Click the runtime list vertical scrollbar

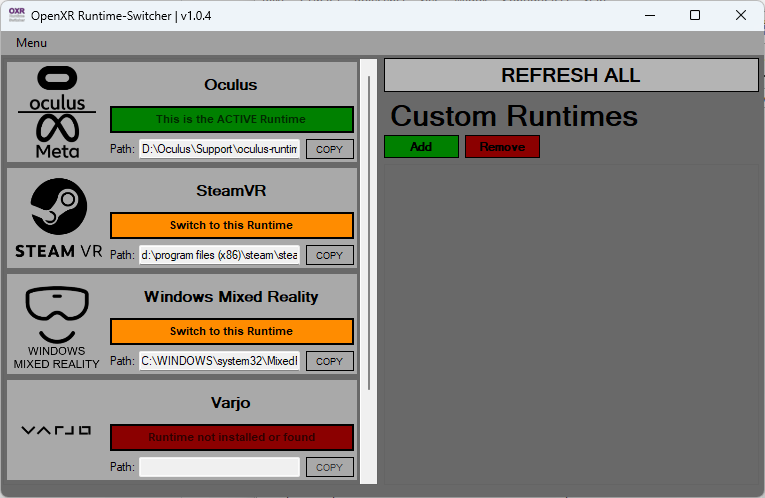click(369, 233)
